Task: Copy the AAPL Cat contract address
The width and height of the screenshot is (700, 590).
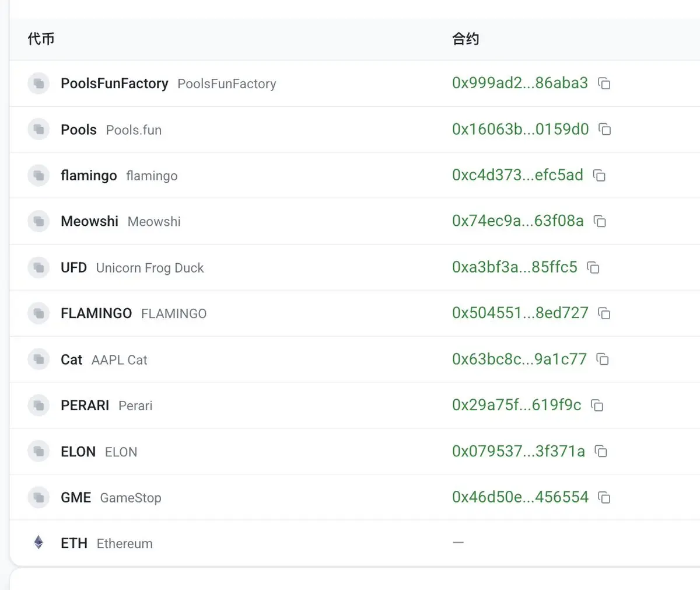Action: [x=603, y=359]
